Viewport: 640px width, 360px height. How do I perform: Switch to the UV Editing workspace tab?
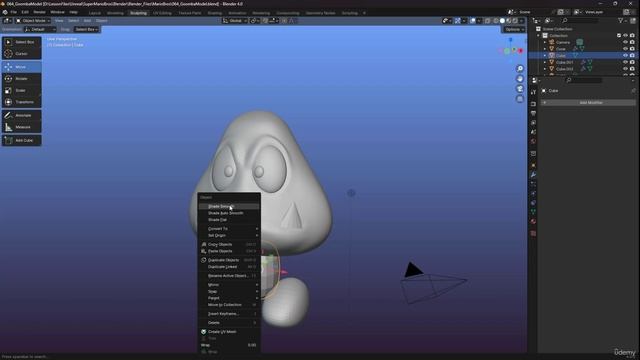tap(162, 13)
